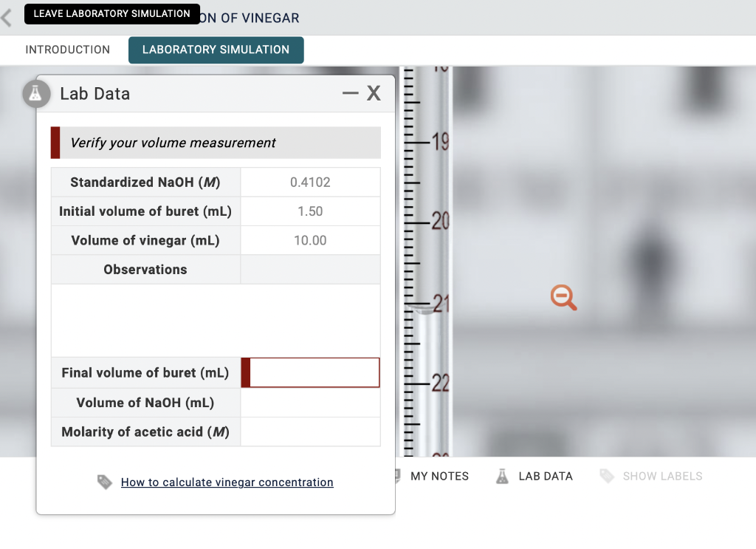The image size is (756, 549).
Task: Select the Volume of NaOH field
Action: point(310,402)
